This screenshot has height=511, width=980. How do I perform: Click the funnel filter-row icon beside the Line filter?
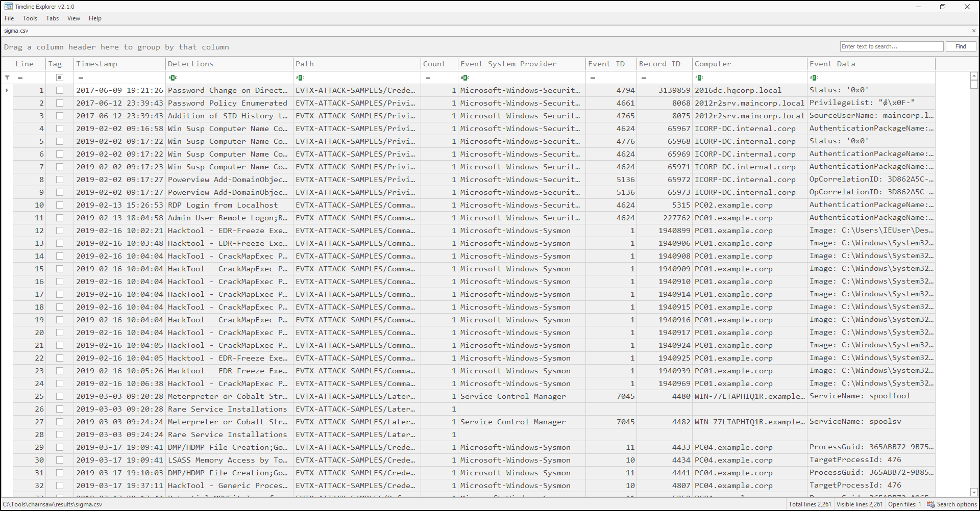coord(7,78)
